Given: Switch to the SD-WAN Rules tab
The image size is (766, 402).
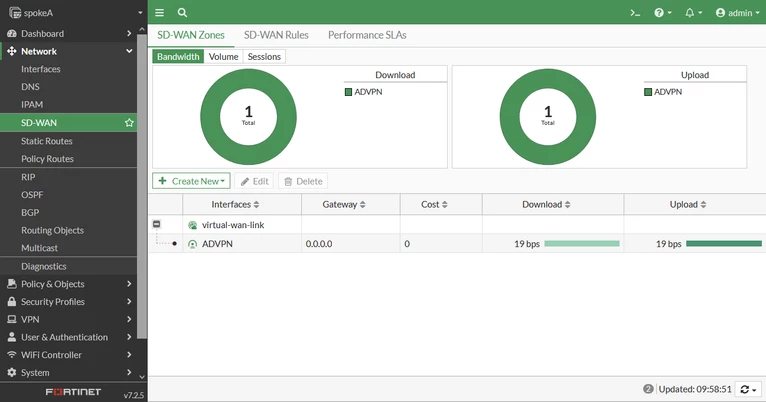Looking at the screenshot, I should [x=276, y=35].
